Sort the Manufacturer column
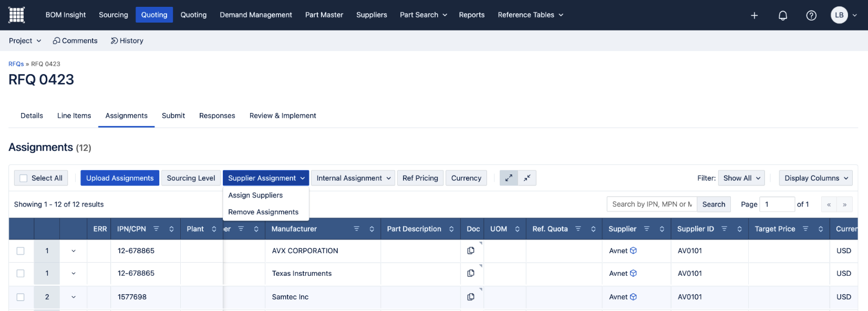 tap(371, 229)
